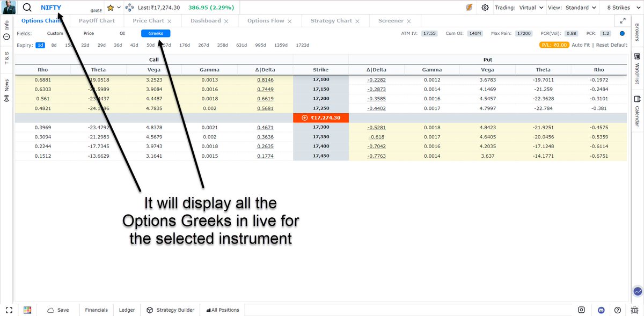This screenshot has width=644, height=316.
Task: Select the OI fields option
Action: 122,33
